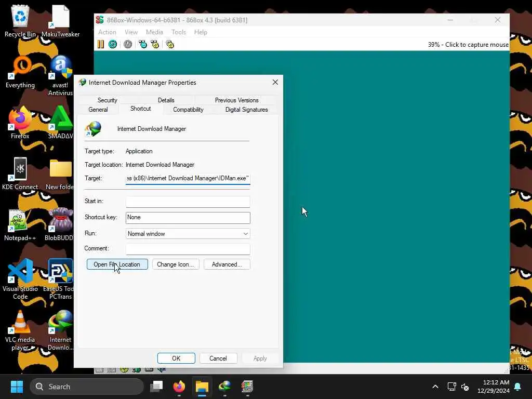Switch to the General tab

(x=98, y=110)
